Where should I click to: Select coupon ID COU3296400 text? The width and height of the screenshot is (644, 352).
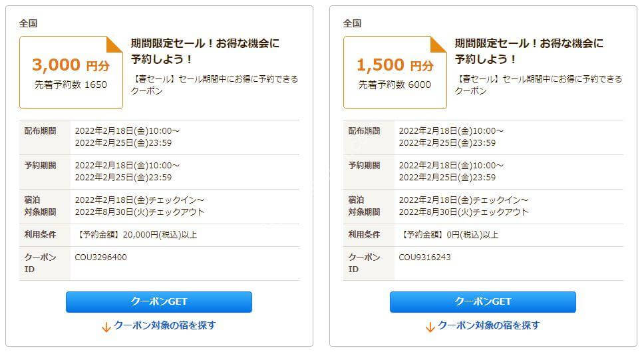click(100, 257)
